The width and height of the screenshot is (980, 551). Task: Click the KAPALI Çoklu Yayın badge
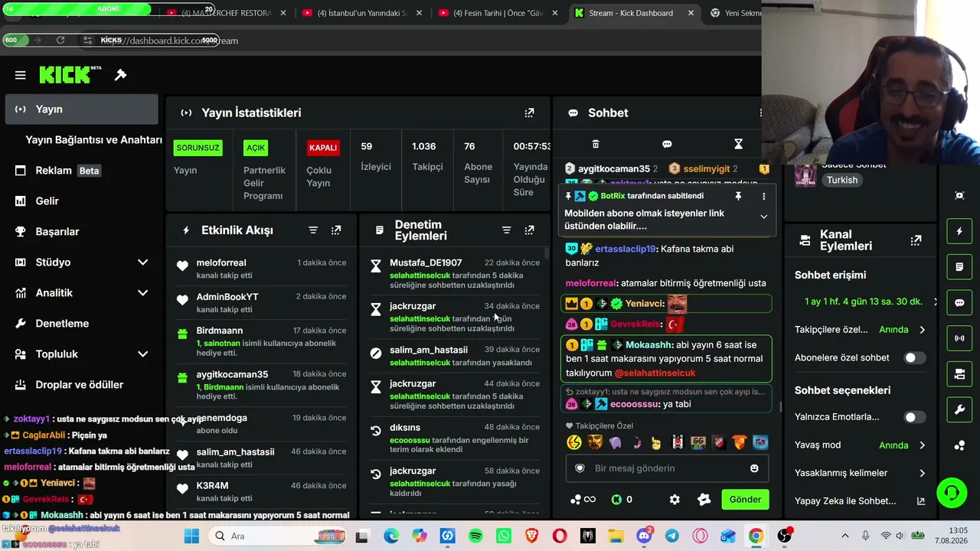point(322,148)
